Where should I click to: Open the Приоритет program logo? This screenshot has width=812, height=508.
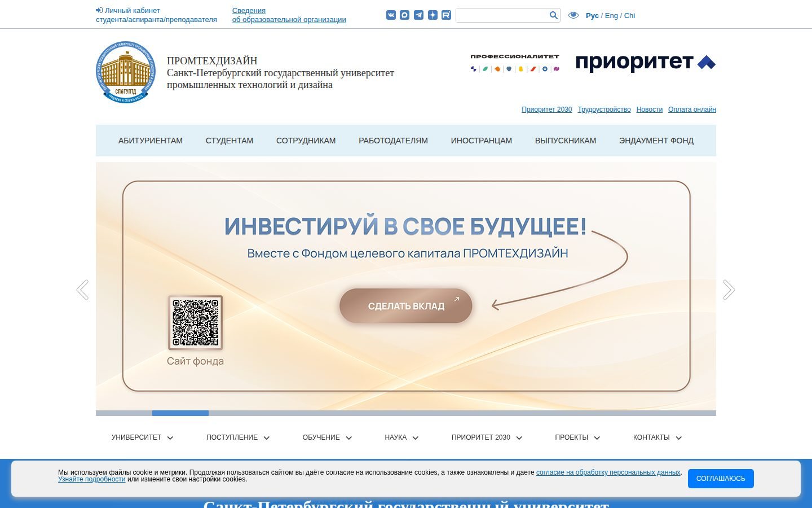646,62
